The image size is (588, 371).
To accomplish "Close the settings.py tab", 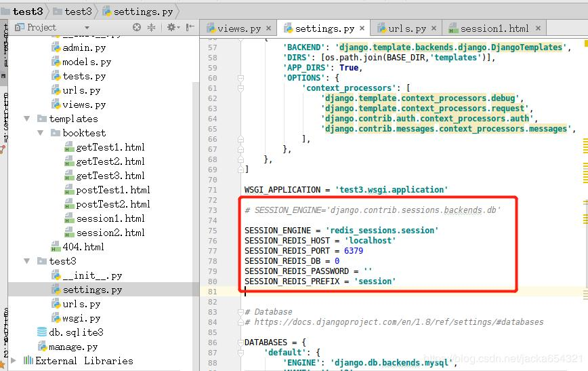I will pyautogui.click(x=362, y=28).
